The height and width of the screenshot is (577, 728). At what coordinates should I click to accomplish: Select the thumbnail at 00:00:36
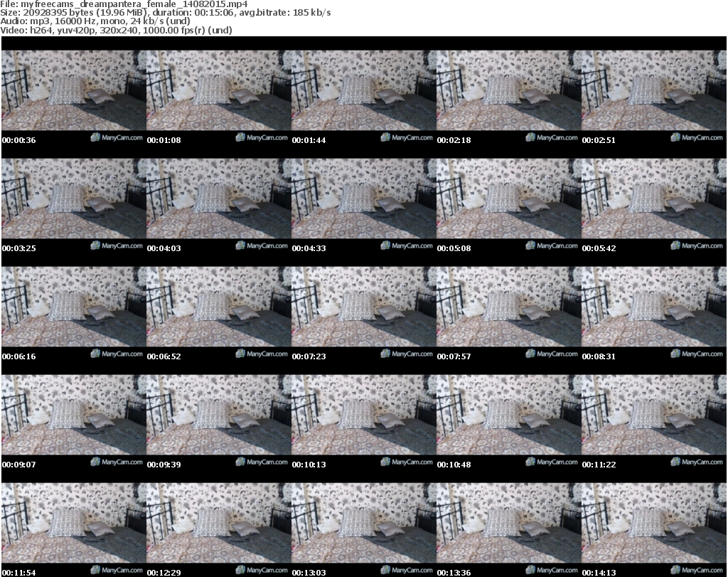click(x=74, y=90)
